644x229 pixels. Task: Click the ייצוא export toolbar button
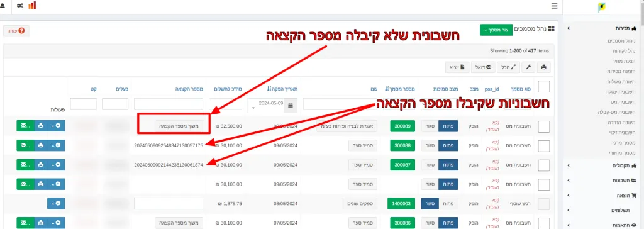click(457, 67)
